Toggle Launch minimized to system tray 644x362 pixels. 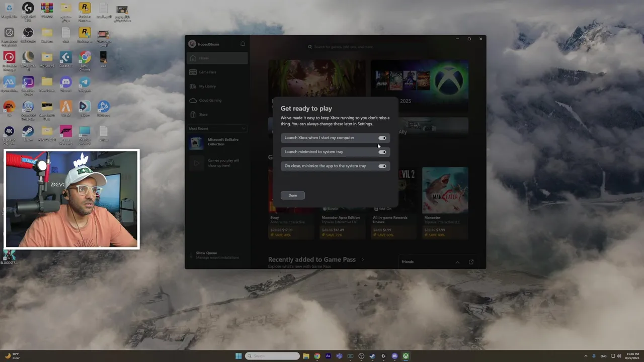coord(382,152)
